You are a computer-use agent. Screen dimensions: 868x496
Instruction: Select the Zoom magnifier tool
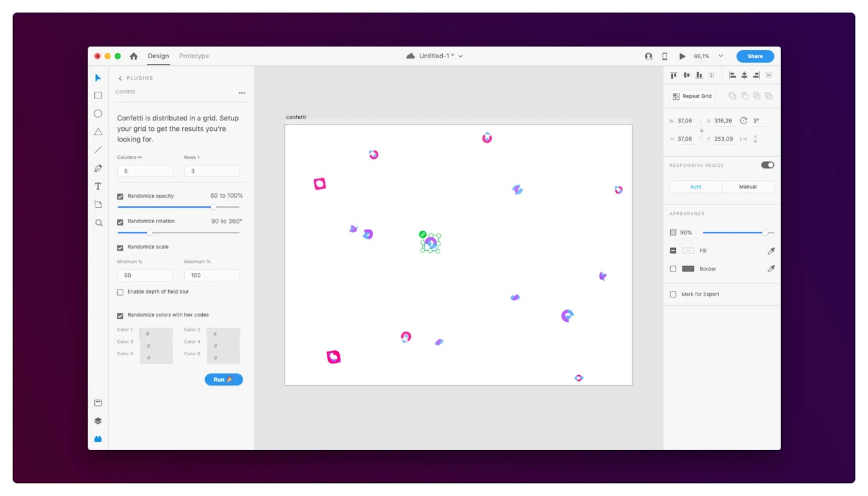click(99, 223)
